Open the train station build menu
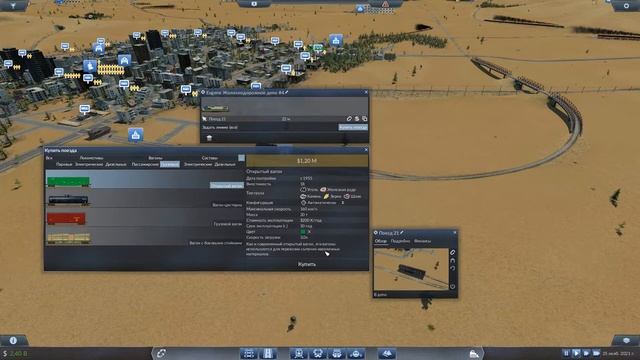The width and height of the screenshot is (640, 360). pyautogui.click(x=299, y=353)
